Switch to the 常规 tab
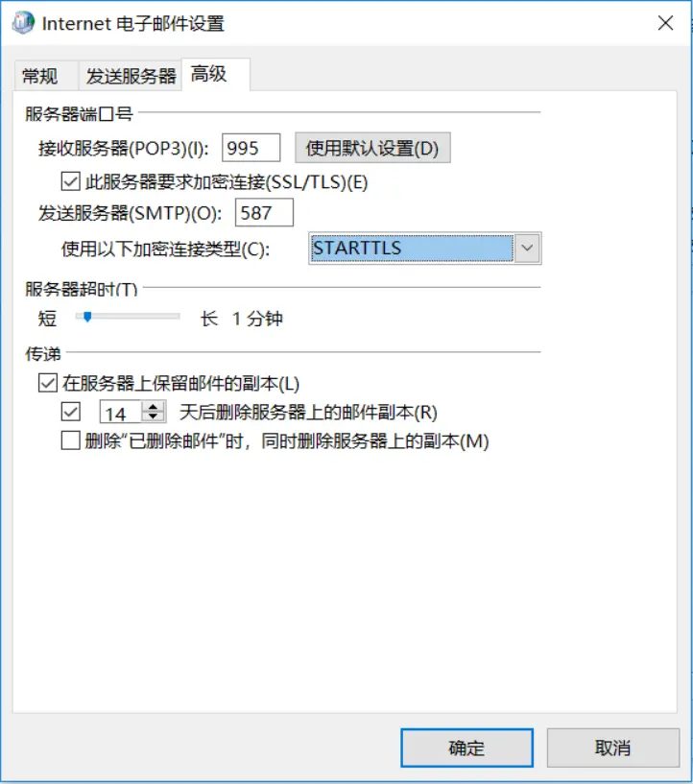Viewport: 693px width, 784px height. coord(40,76)
